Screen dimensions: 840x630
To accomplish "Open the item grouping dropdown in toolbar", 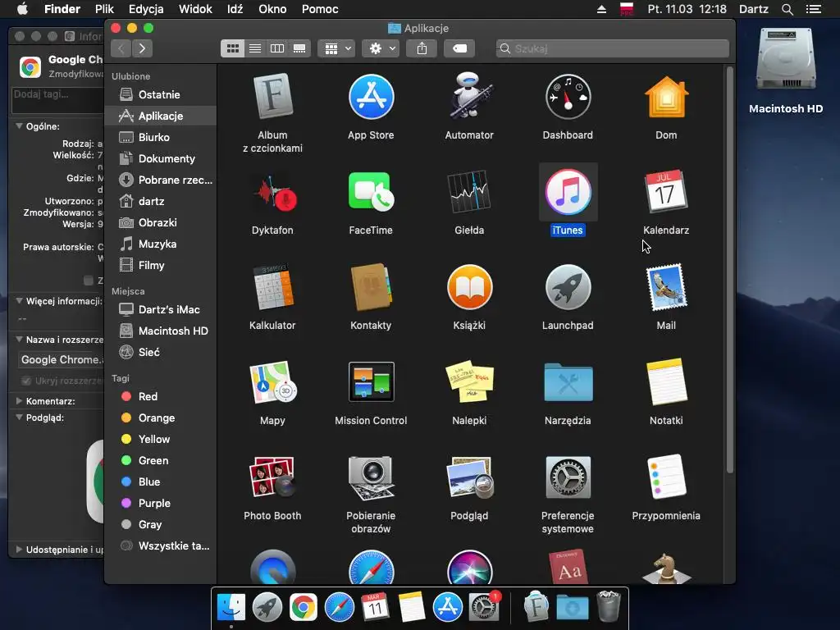I will (336, 48).
